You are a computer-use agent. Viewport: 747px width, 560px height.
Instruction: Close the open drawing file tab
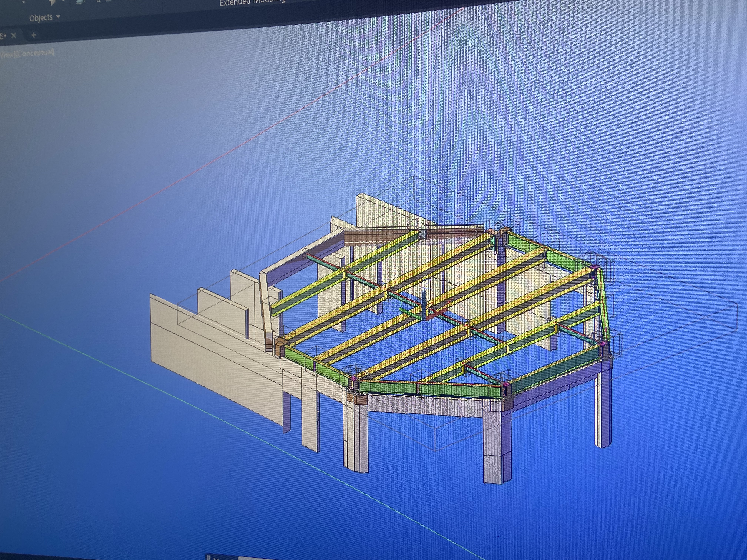(14, 35)
